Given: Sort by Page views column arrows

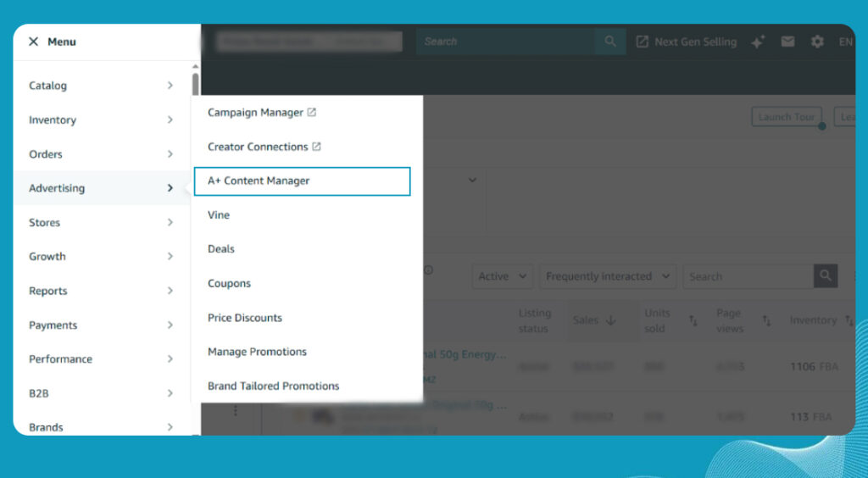Looking at the screenshot, I should pos(766,320).
